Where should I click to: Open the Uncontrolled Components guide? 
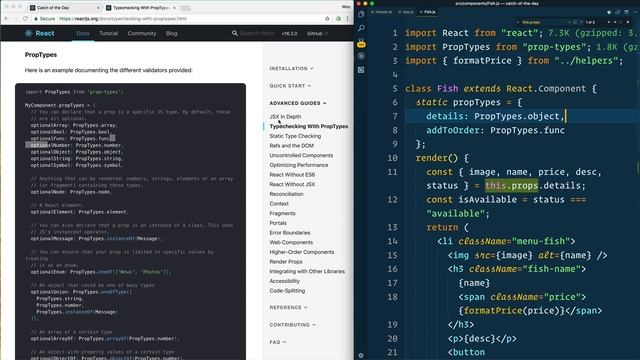pos(301,156)
